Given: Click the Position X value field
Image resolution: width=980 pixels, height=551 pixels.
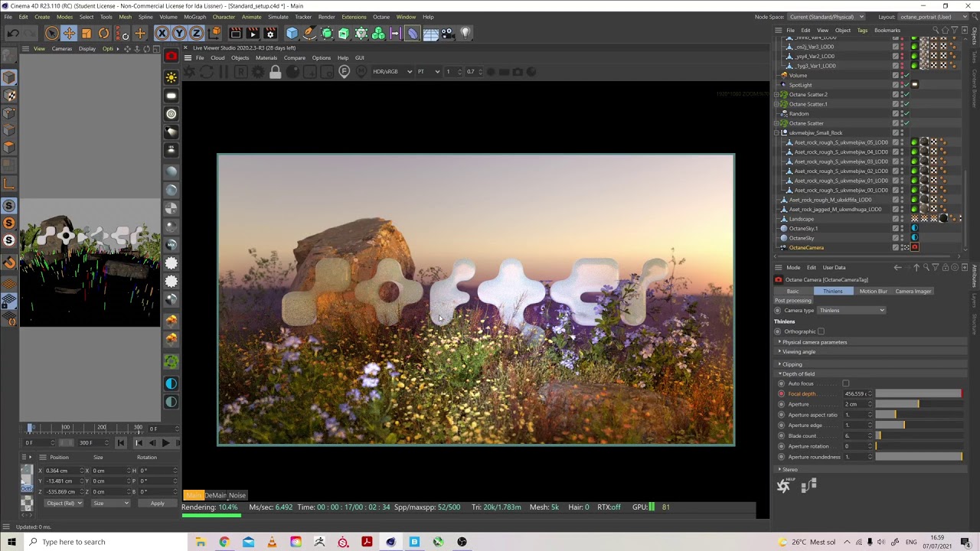Looking at the screenshot, I should (63, 471).
